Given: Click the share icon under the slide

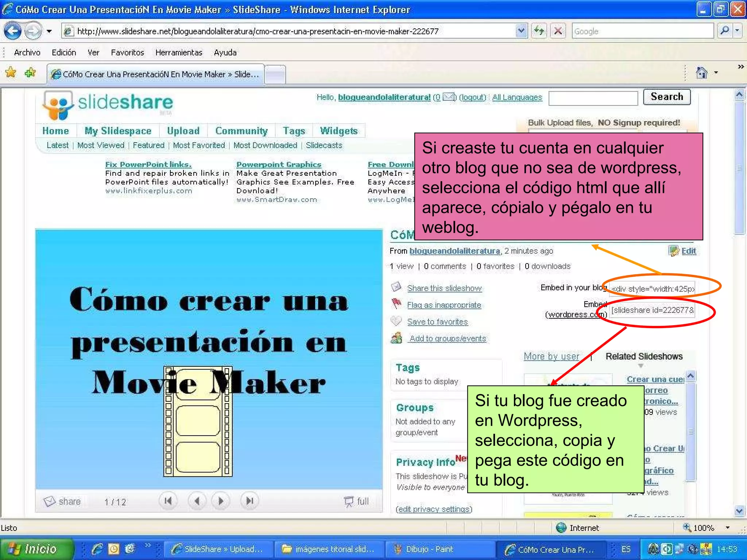Looking at the screenshot, I should (x=49, y=501).
